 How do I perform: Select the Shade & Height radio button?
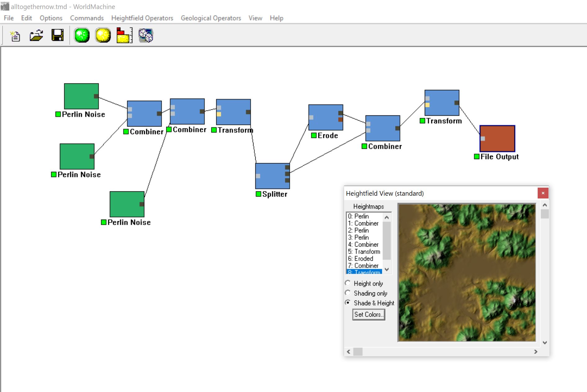tap(348, 303)
